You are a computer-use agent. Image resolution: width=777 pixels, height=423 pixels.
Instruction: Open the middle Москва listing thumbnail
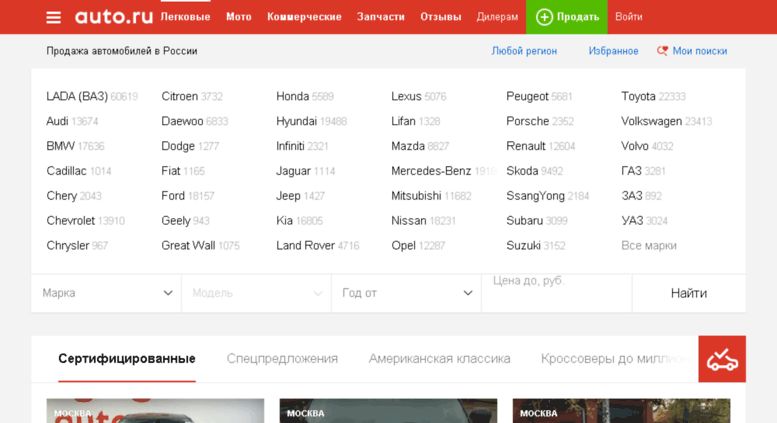pyautogui.click(x=388, y=411)
